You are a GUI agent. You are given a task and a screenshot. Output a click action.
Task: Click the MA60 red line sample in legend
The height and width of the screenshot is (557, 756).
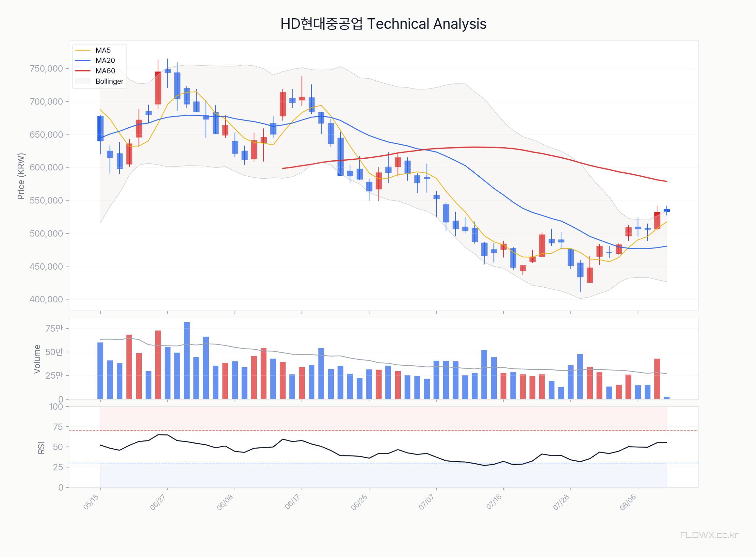point(83,71)
